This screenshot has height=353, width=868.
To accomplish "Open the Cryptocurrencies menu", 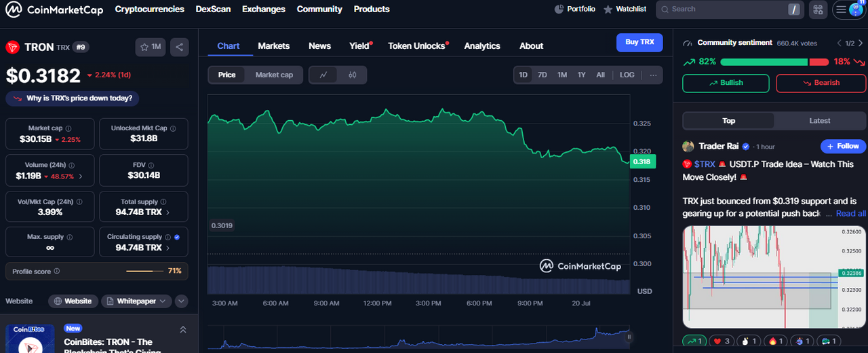I will [x=149, y=10].
